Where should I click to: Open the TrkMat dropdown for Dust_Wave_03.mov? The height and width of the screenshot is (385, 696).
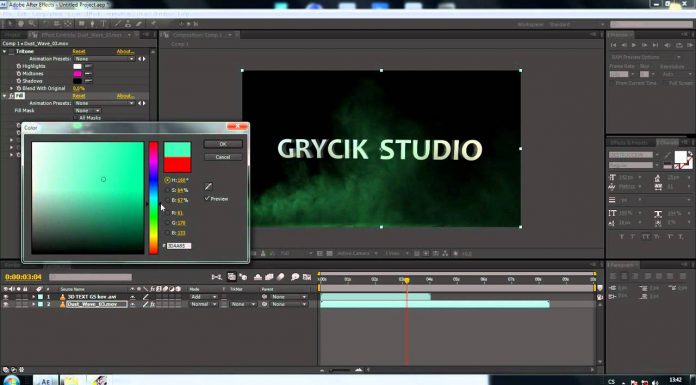[x=243, y=304]
